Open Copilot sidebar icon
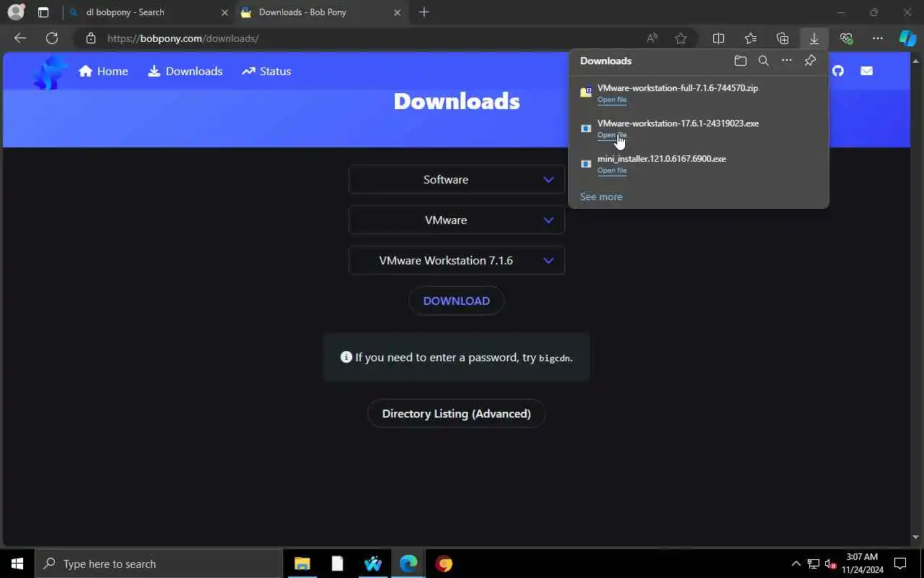Image resolution: width=924 pixels, height=578 pixels. coord(907,38)
